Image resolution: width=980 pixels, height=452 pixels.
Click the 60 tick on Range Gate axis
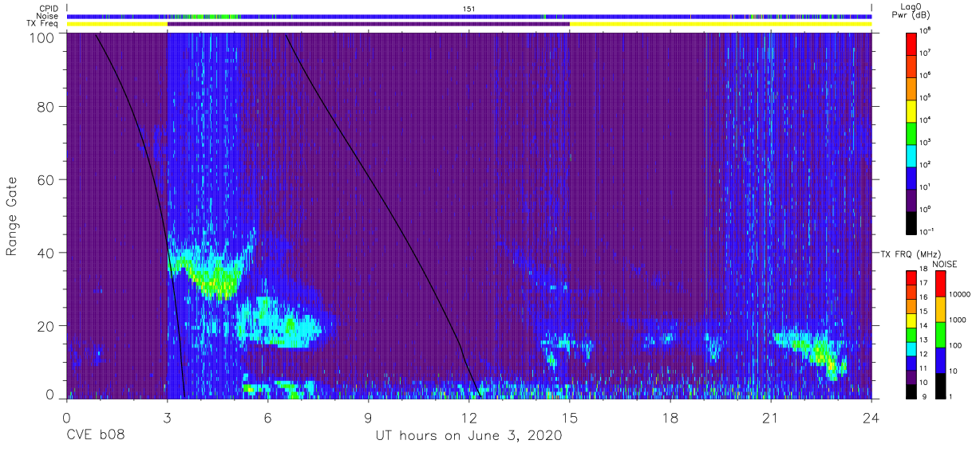coord(45,179)
